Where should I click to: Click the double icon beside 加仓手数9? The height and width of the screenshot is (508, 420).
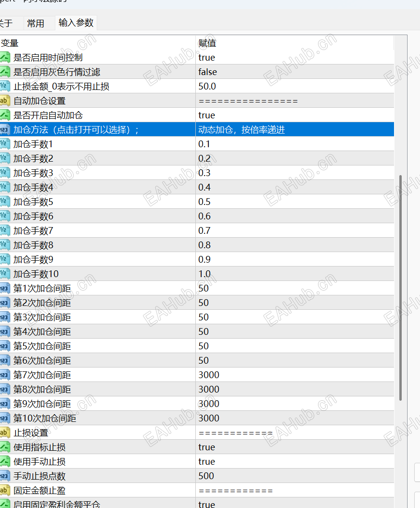(x=5, y=259)
